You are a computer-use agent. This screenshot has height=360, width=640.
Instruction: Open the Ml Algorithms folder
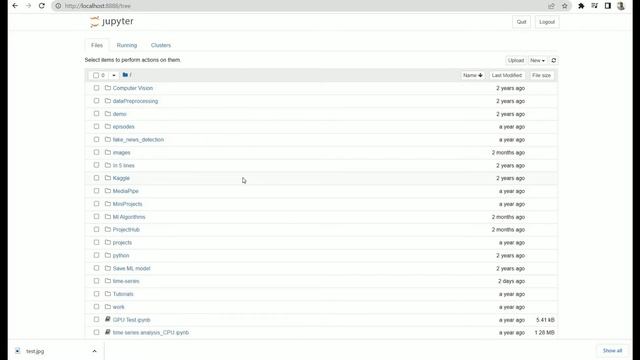(x=129, y=217)
